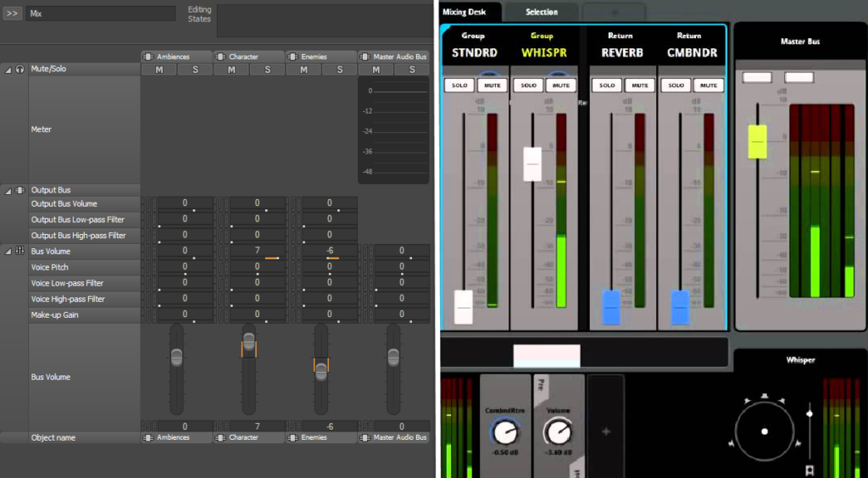Collapse the Output Bus section

8,191
